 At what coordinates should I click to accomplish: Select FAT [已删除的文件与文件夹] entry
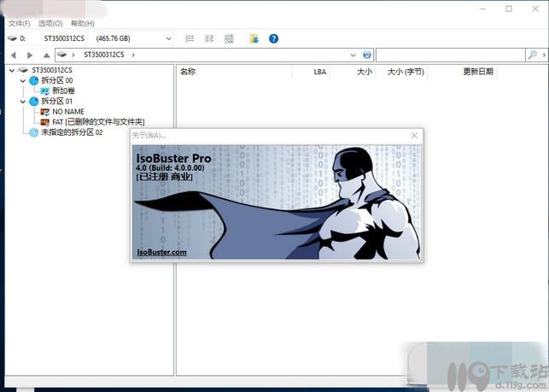pos(98,122)
